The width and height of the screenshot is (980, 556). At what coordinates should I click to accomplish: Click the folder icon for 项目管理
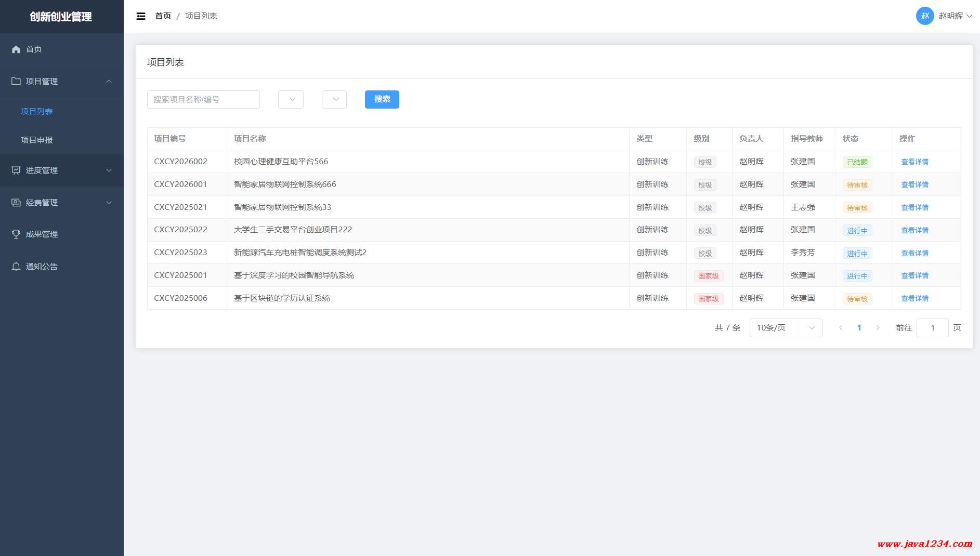pyautogui.click(x=16, y=81)
